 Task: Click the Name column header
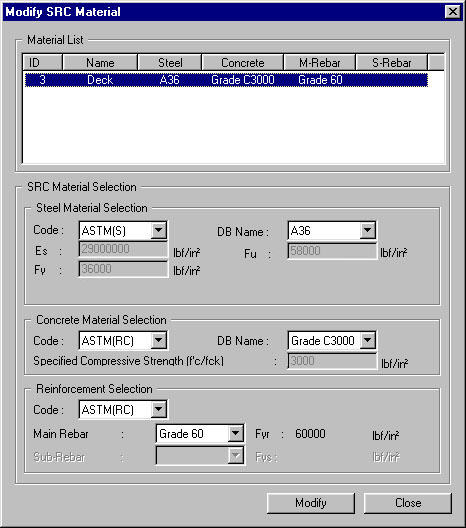click(100, 62)
